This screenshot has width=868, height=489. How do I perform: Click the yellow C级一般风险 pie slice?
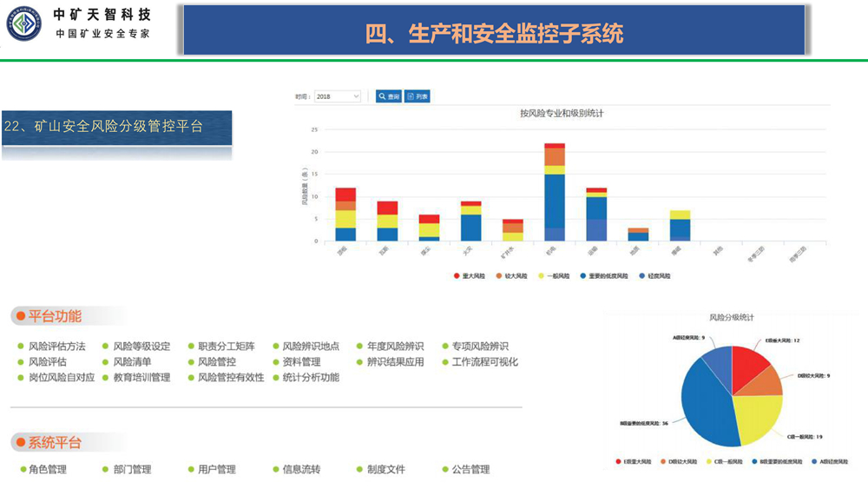point(757,418)
